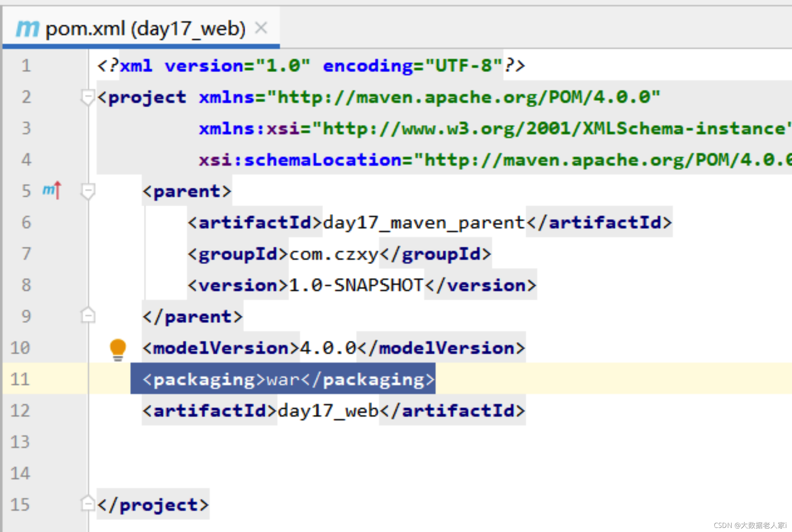Image resolution: width=792 pixels, height=532 pixels.
Task: Click the xmlns:xsi attribute on line 3
Action: [x=495, y=129]
